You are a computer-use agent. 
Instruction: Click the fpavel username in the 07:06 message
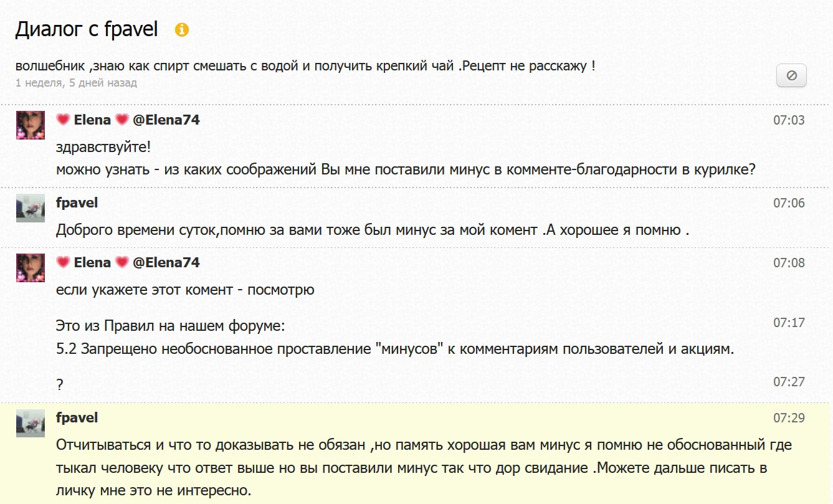point(77,203)
